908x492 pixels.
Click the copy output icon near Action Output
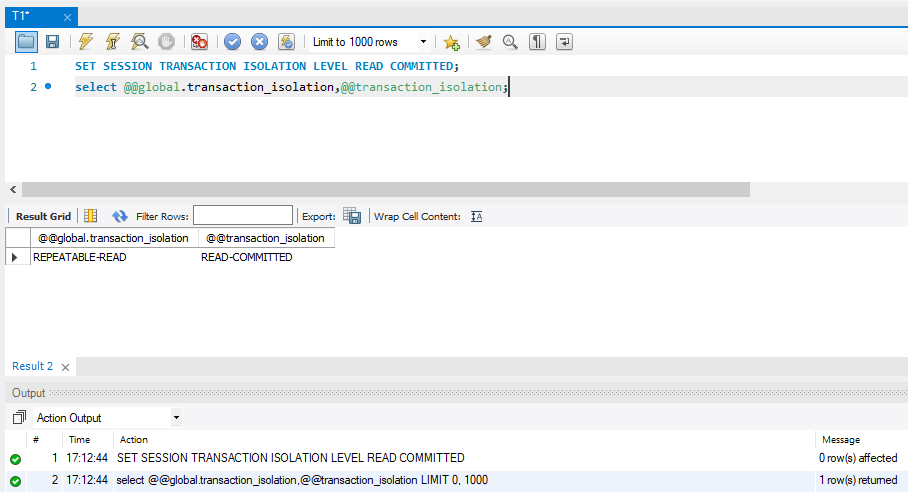[x=19, y=417]
